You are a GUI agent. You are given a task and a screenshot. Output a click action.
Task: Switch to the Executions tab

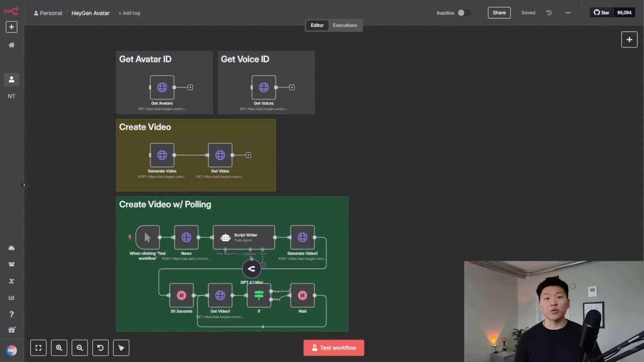345,25
